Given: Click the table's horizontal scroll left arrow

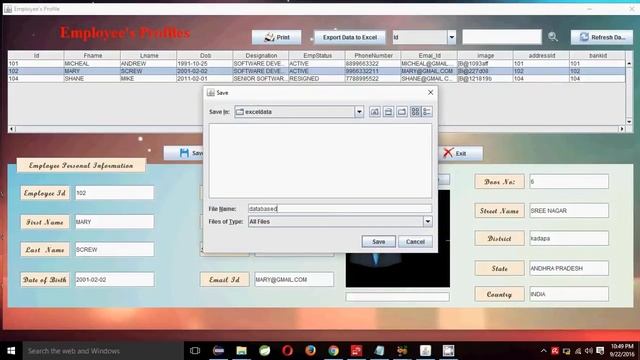Looking at the screenshot, I should 12,129.
